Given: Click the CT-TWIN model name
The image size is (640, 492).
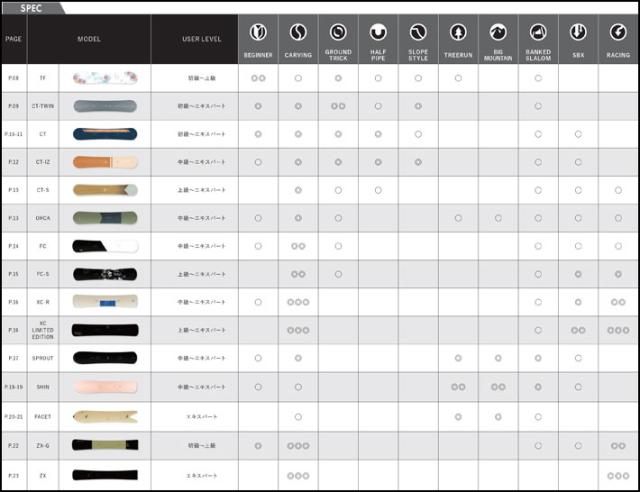Looking at the screenshot, I should tap(43, 106).
